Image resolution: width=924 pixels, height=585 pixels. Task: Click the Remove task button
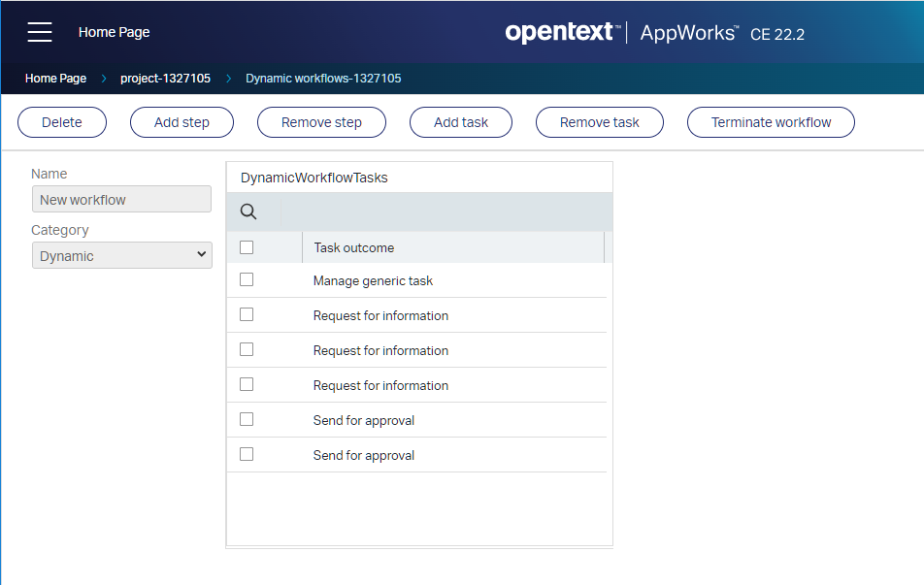pyautogui.click(x=600, y=122)
